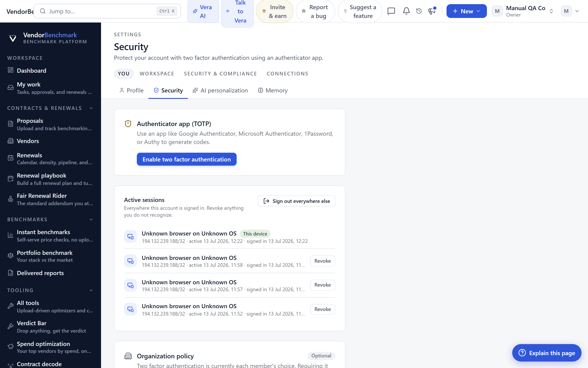Collapse the Contracts & Renewals section

point(91,108)
